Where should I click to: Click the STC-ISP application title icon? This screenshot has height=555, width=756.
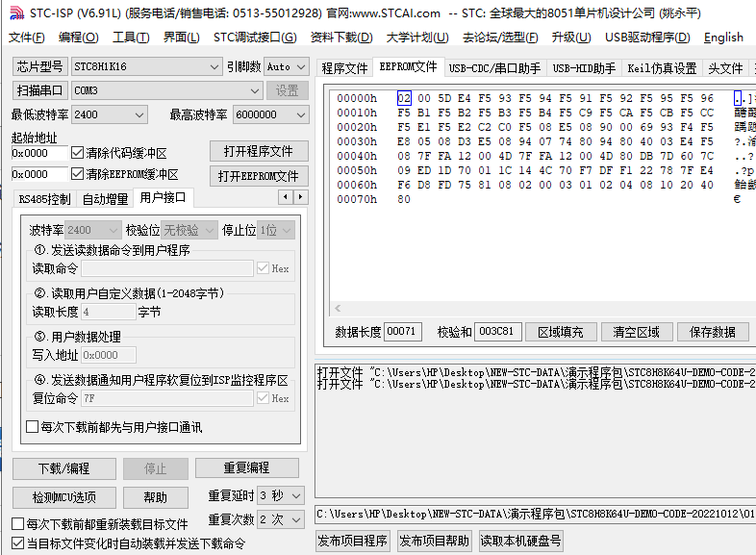16,13
